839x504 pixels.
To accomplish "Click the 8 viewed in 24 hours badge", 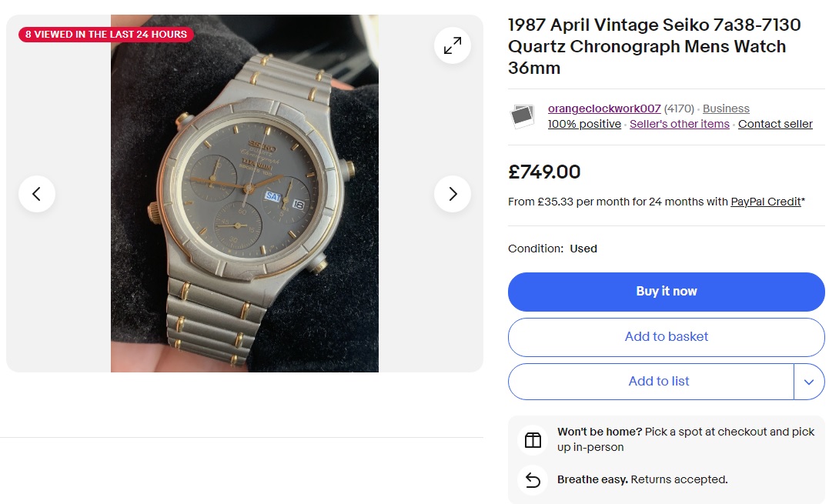I will pos(106,35).
